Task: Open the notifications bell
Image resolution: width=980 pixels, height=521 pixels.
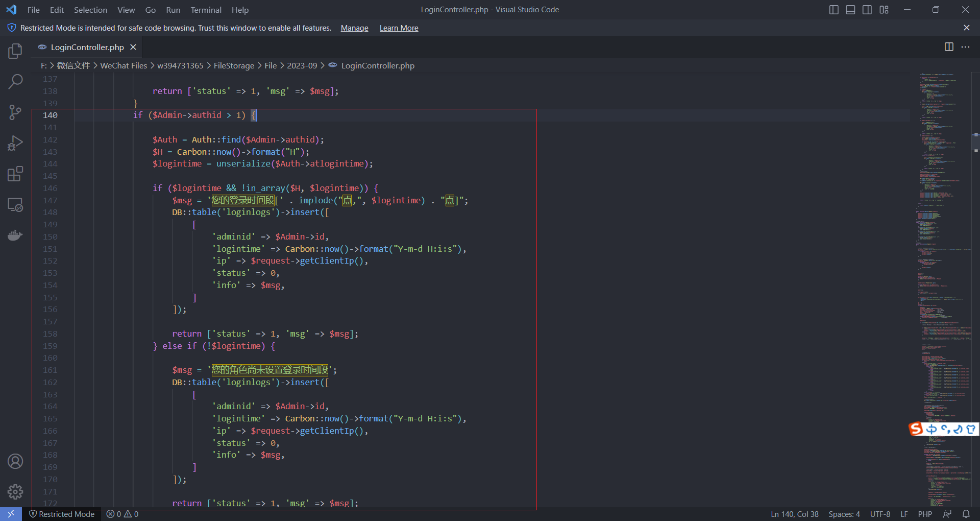Action: (966, 514)
